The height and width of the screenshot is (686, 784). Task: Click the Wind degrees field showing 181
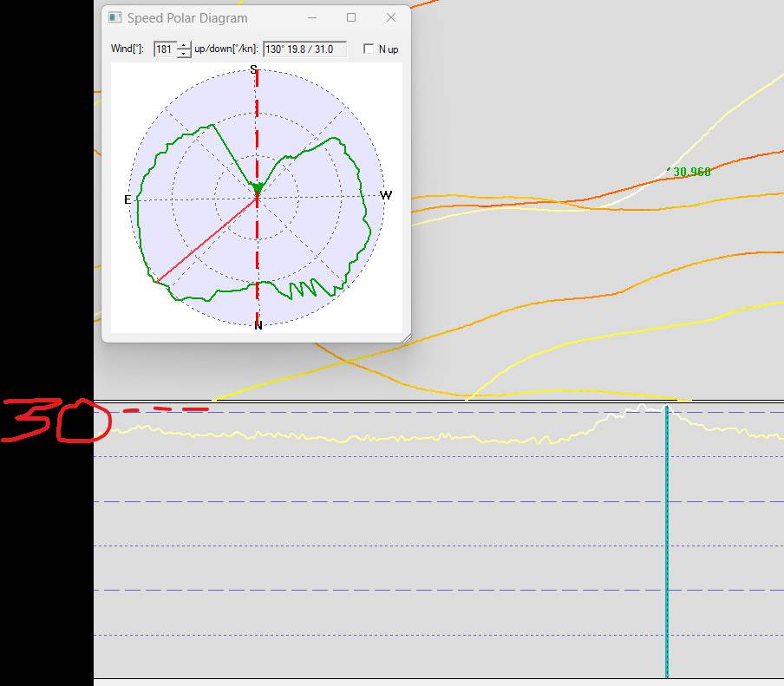coord(164,49)
